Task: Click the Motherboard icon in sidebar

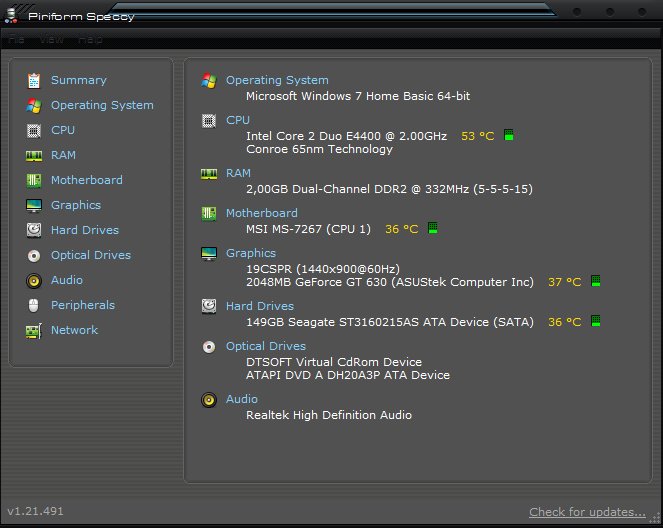Action: pyautogui.click(x=34, y=180)
